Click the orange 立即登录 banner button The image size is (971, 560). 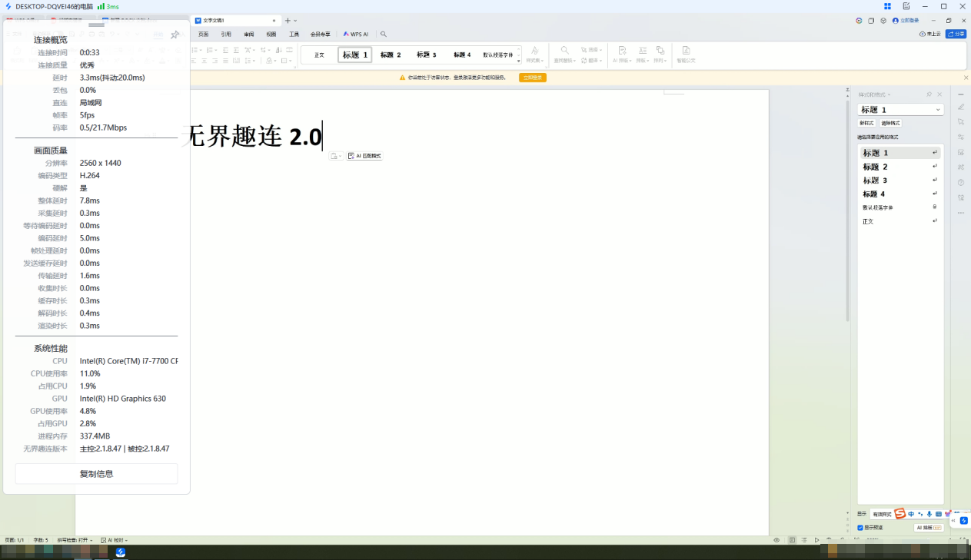(x=532, y=78)
